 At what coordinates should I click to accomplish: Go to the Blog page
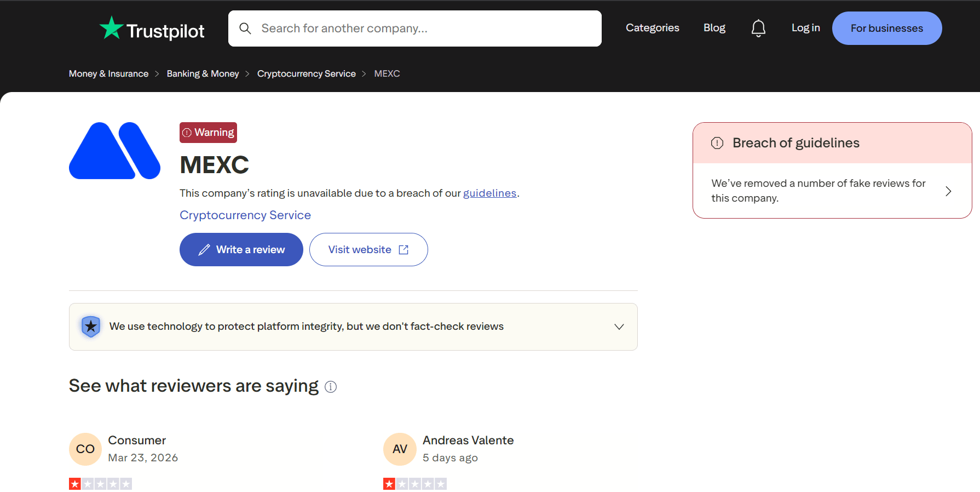[x=714, y=28]
